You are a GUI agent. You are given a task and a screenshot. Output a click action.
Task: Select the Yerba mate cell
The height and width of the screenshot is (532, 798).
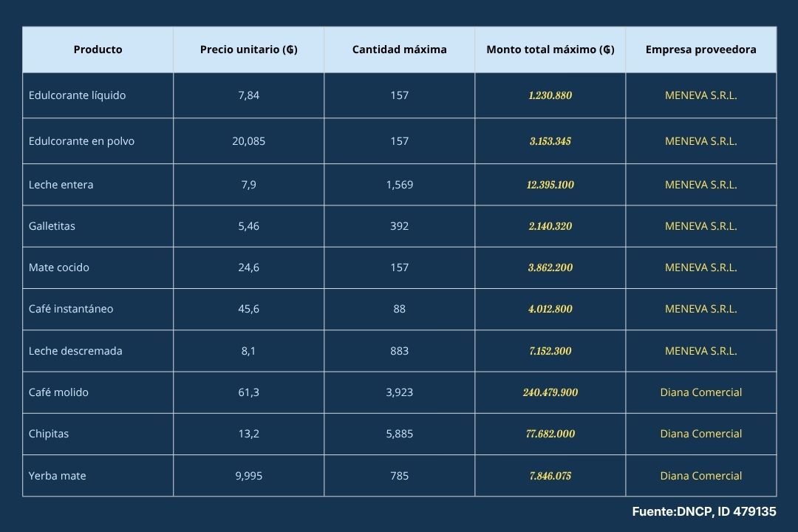[x=57, y=476]
